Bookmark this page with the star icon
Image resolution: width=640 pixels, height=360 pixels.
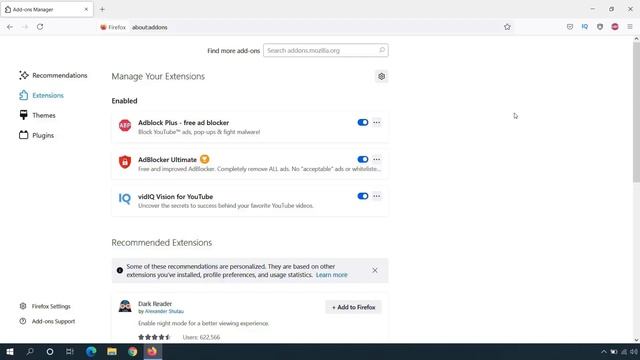click(x=507, y=27)
